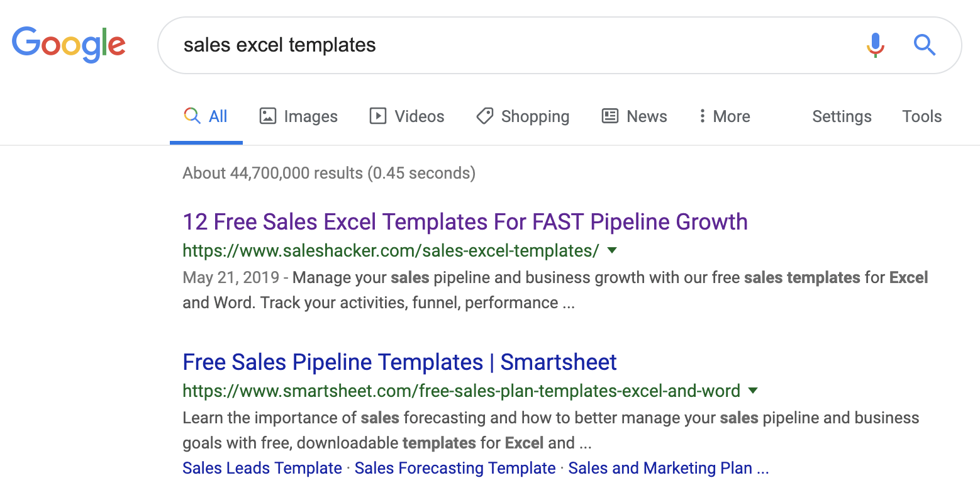Expand dropdown arrow beside smartsheet URL

tap(752, 391)
